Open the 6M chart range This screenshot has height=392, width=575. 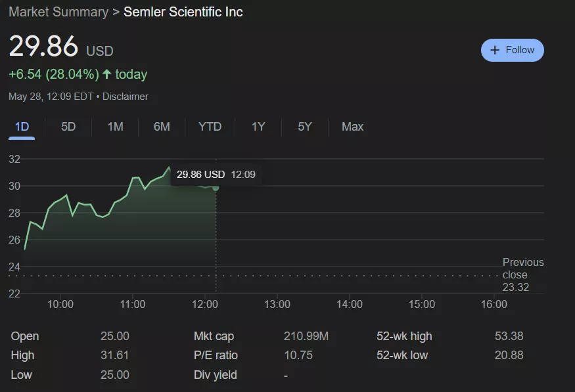pyautogui.click(x=162, y=127)
